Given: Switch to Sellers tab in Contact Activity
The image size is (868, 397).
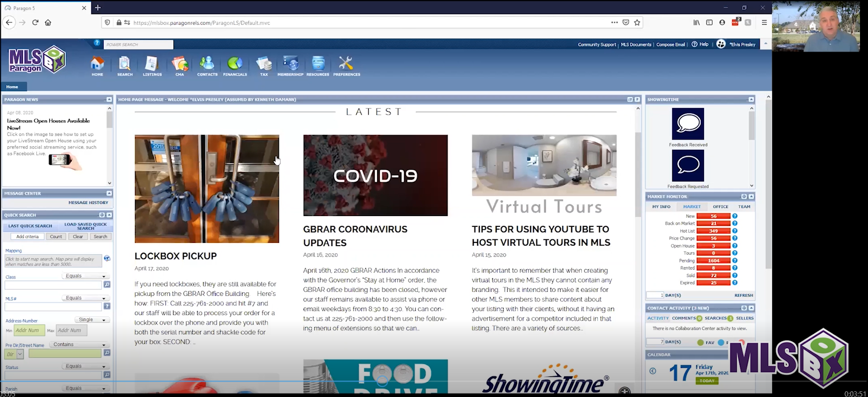Looking at the screenshot, I should coord(745,318).
